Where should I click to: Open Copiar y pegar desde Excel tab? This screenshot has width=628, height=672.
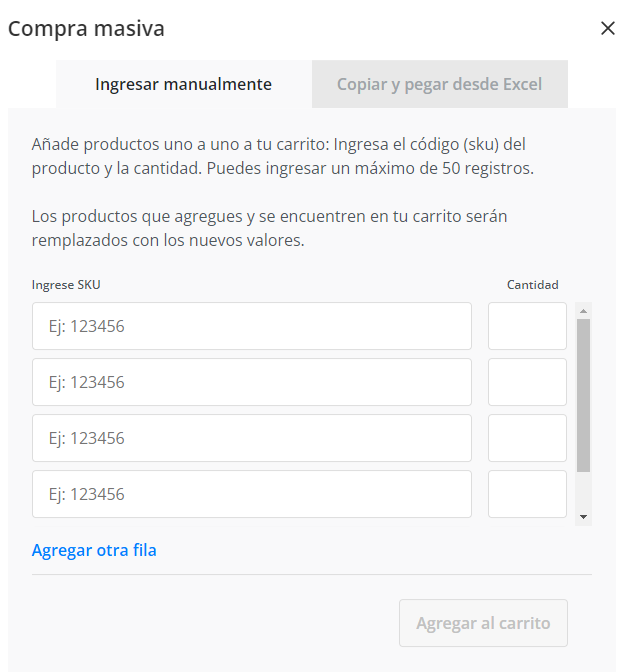(x=439, y=84)
